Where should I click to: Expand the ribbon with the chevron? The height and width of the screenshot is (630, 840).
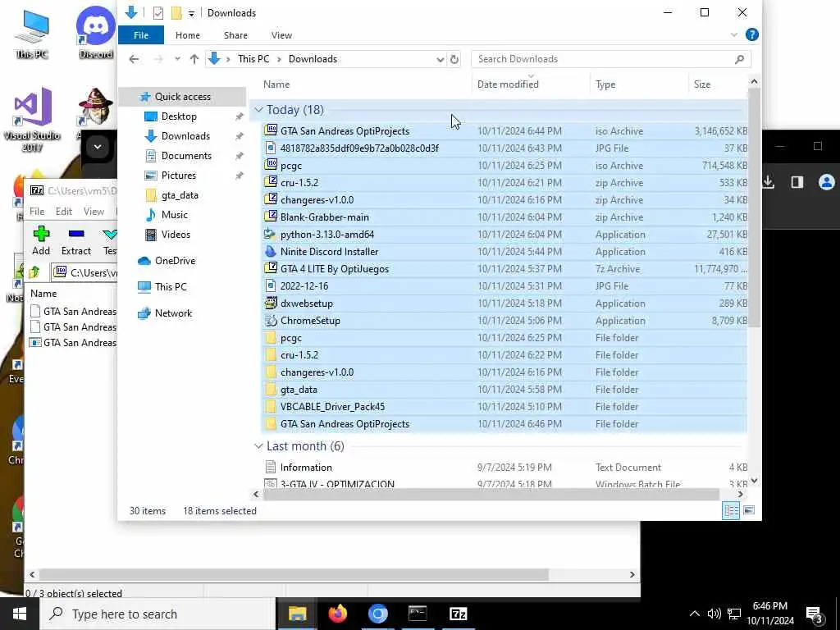[734, 34]
